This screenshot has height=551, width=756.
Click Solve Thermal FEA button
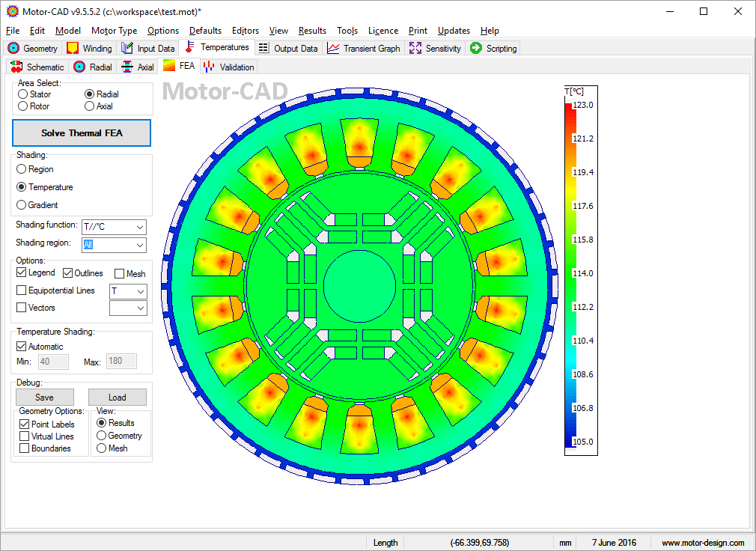[82, 133]
